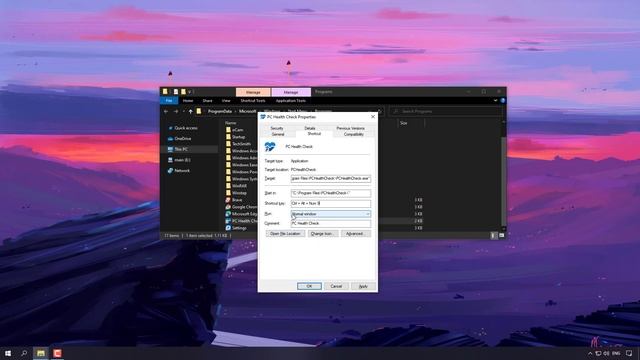The image size is (640, 360).
Task: Click the Apply button
Action: click(363, 286)
